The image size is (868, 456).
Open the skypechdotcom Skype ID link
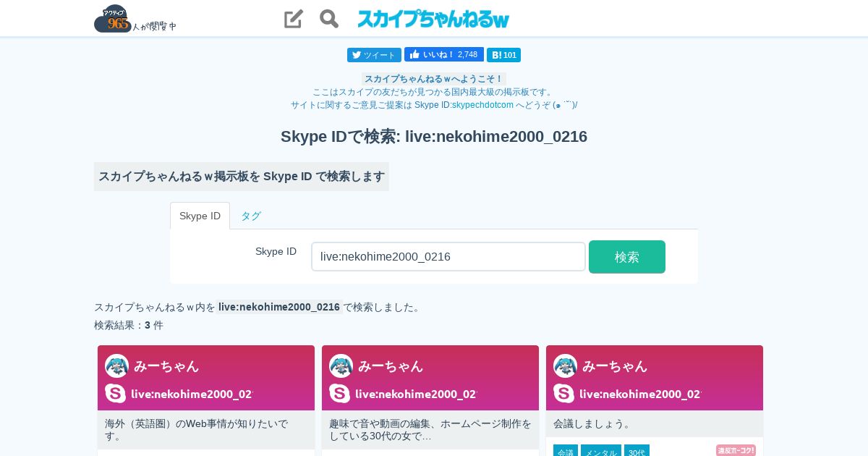(482, 105)
